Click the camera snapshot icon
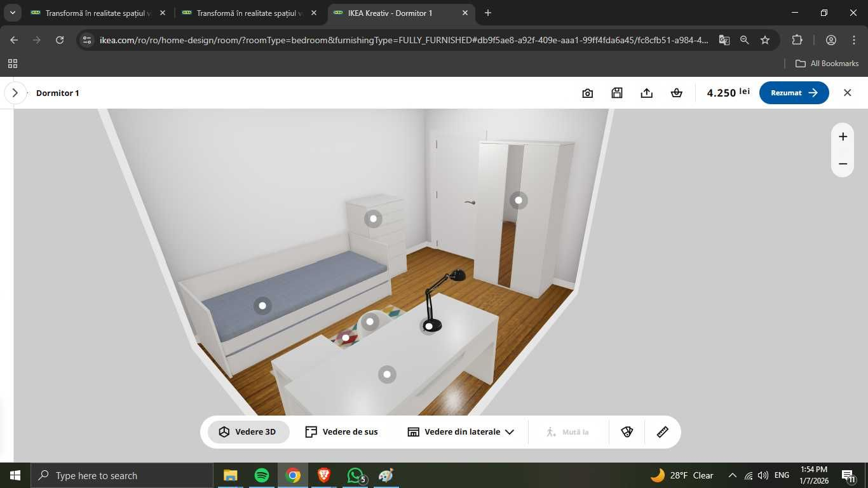The image size is (868, 488). click(587, 93)
